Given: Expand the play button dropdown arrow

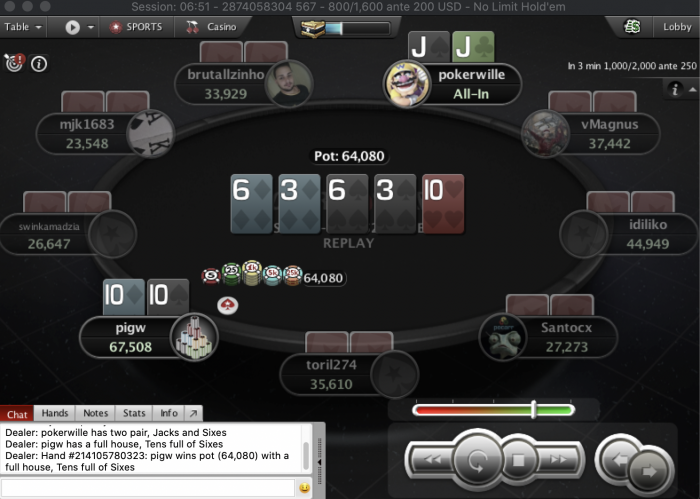Looking at the screenshot, I should click(x=91, y=27).
